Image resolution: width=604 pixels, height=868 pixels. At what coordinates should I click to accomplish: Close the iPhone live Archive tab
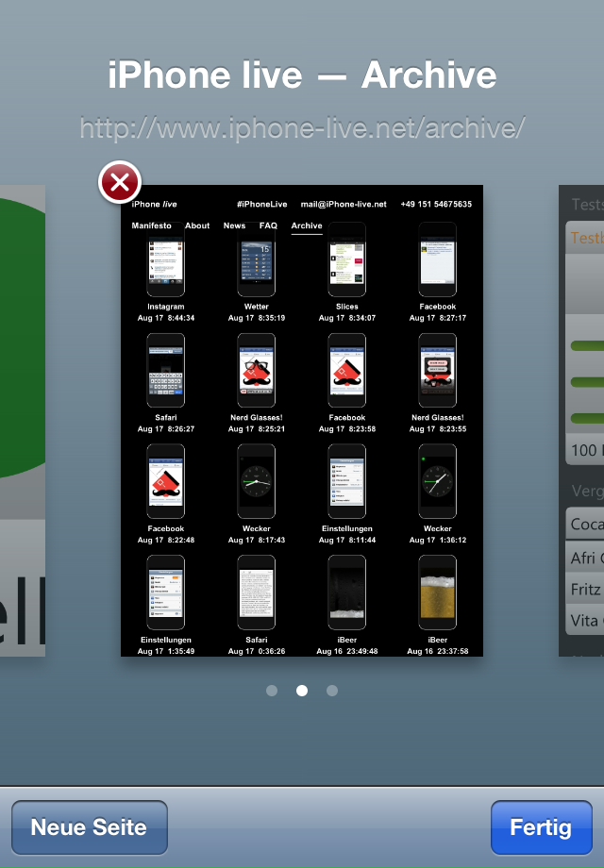(120, 182)
